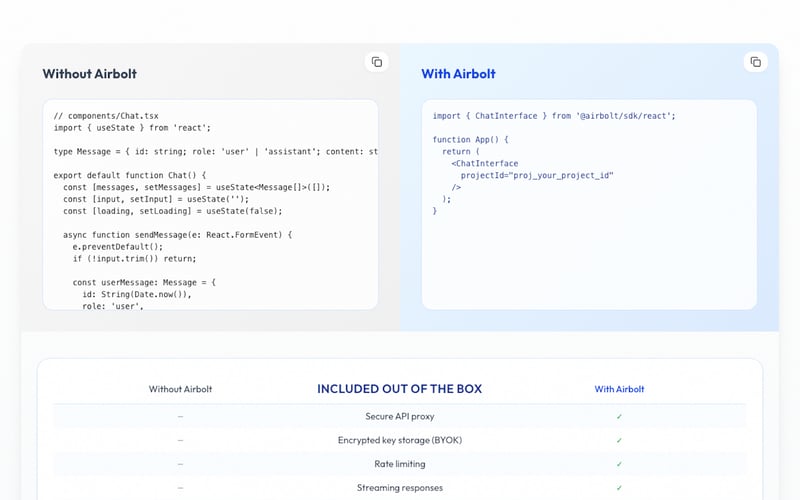The height and width of the screenshot is (500, 800).
Task: Click the checkmark in the Streaming responses row
Action: (619, 488)
